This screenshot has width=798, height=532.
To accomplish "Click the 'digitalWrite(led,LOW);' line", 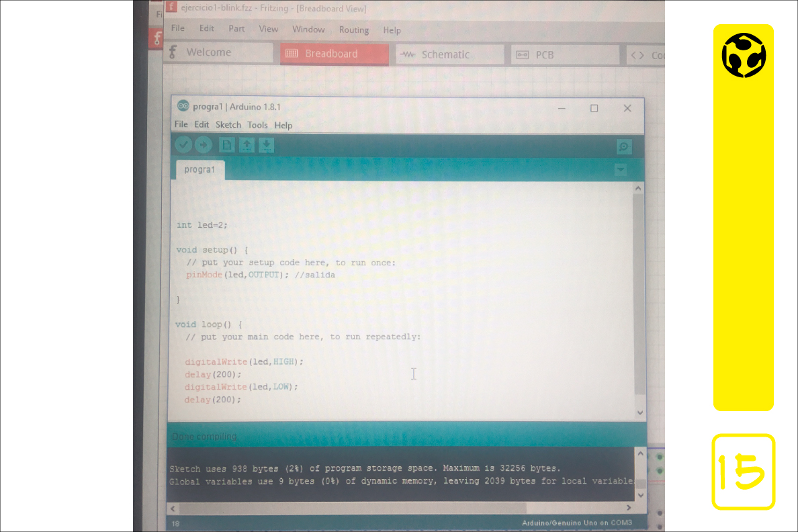I will (x=241, y=387).
